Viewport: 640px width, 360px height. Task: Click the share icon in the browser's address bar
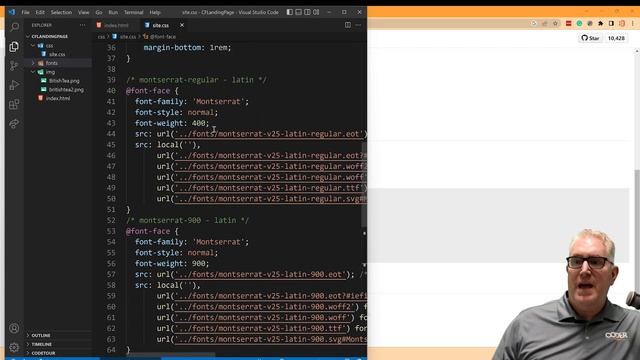tap(545, 24)
